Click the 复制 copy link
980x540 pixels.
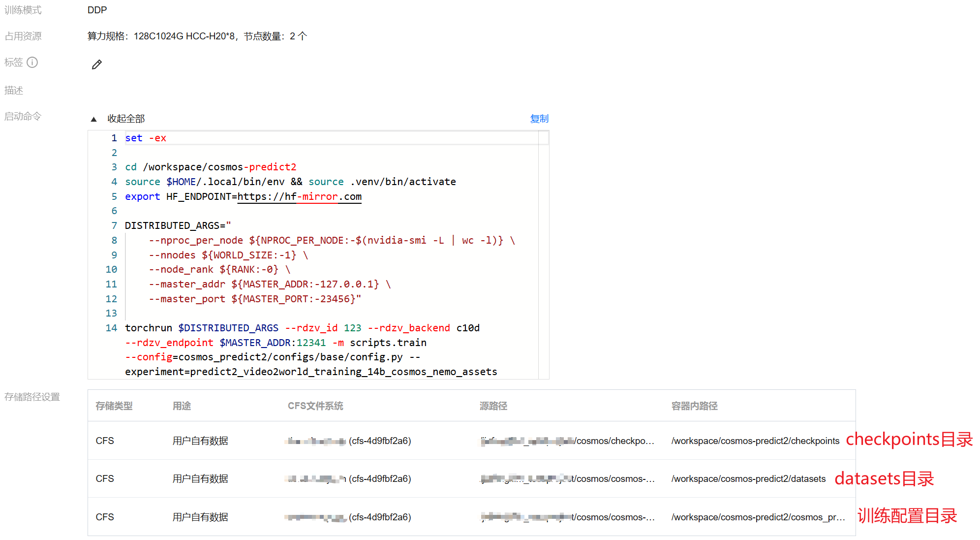539,119
